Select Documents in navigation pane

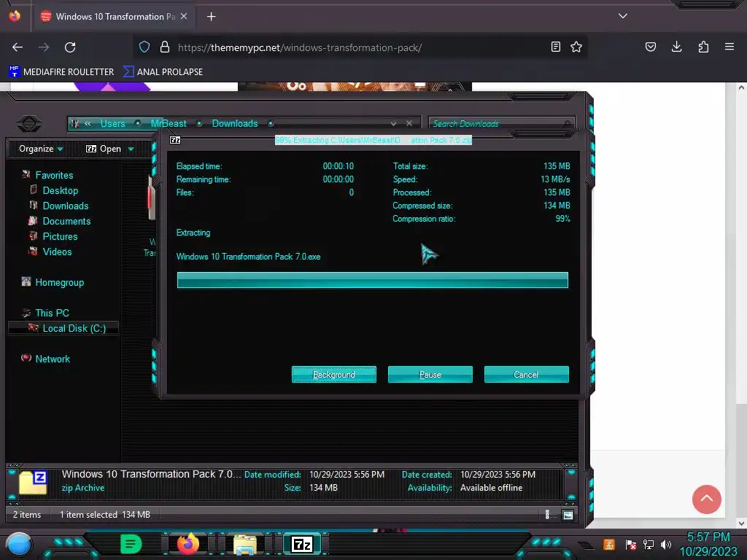coord(66,221)
